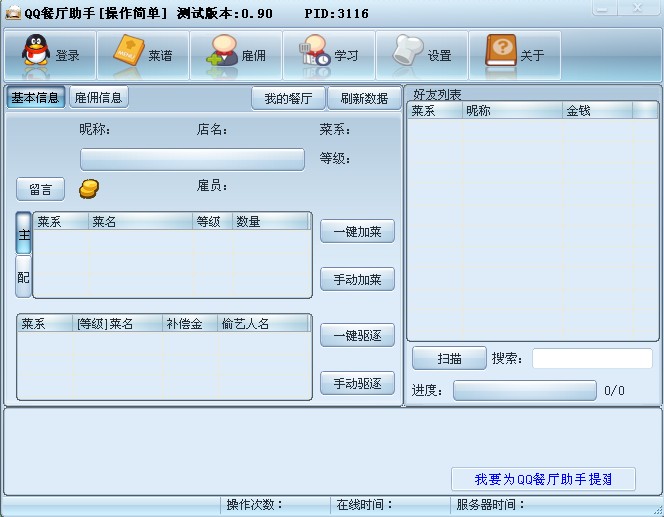Click the 关于 about book icon
The image size is (664, 517).
(500, 55)
